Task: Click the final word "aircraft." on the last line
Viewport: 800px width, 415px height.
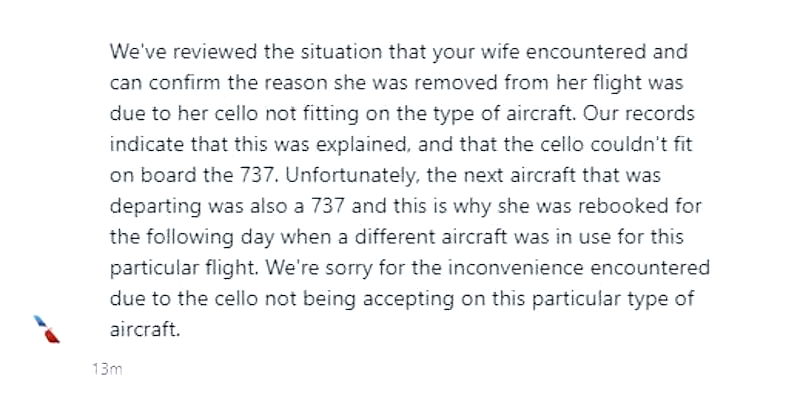Action: pos(145,301)
